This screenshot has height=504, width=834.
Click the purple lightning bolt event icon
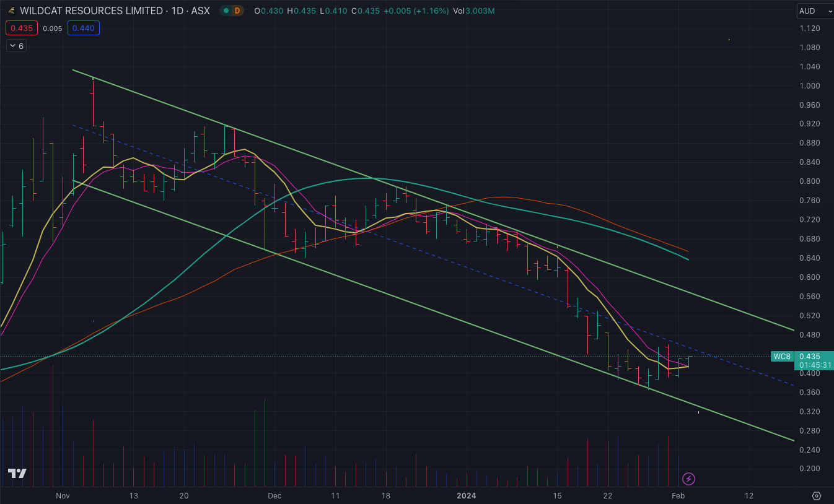point(688,479)
